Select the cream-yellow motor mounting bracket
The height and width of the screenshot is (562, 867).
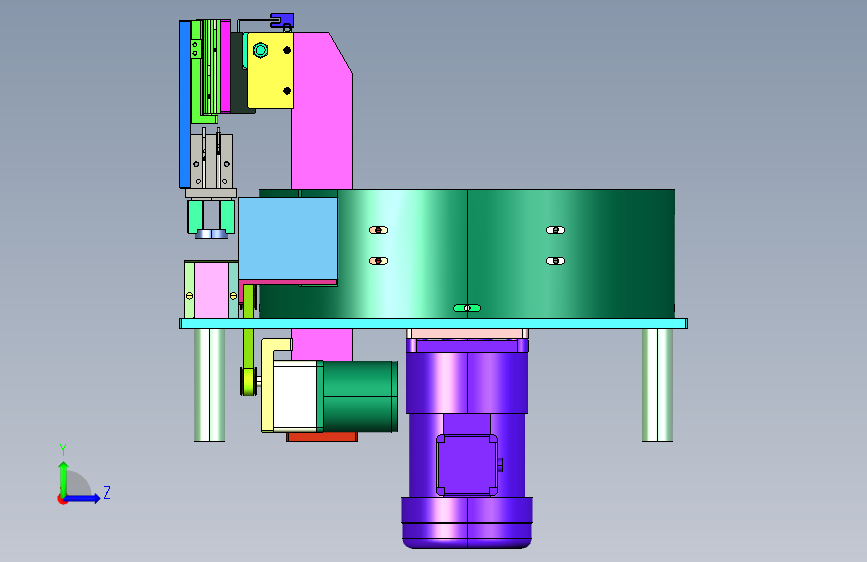268,387
